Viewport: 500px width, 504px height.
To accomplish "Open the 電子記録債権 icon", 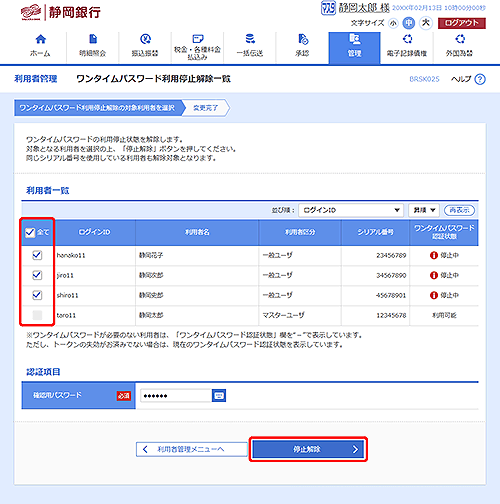I will [x=407, y=39].
